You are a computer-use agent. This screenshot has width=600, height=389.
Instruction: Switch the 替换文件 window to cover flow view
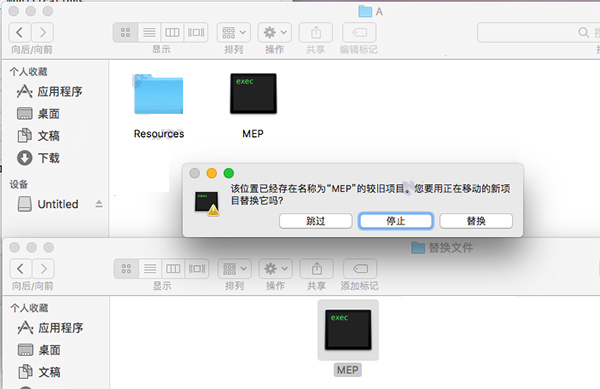[197, 269]
